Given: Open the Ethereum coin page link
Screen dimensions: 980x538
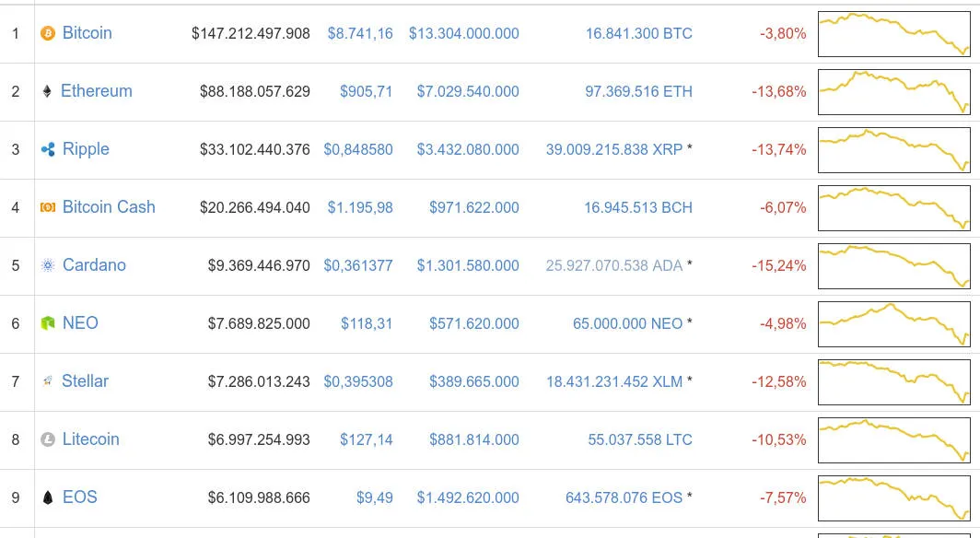Looking at the screenshot, I should pyautogui.click(x=96, y=91).
